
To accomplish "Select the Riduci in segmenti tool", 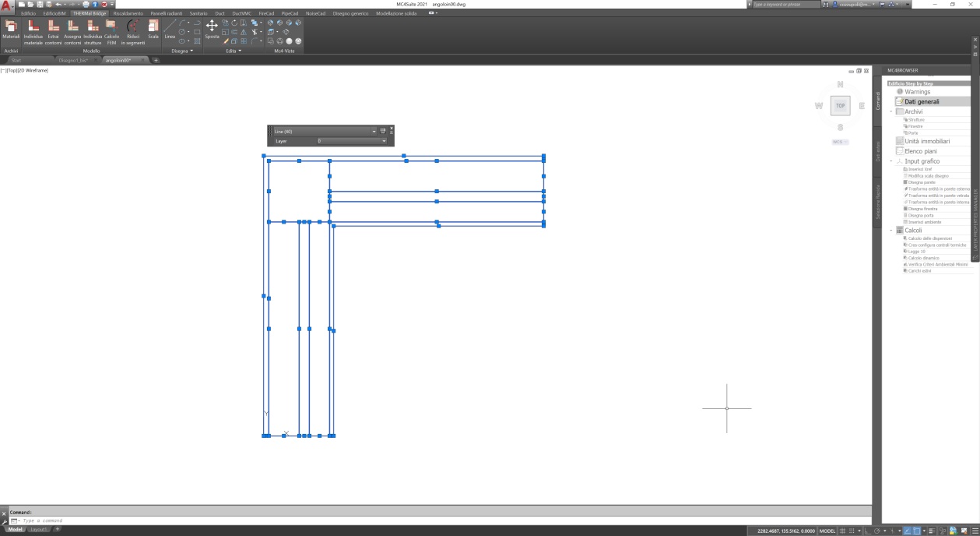I will [x=133, y=33].
